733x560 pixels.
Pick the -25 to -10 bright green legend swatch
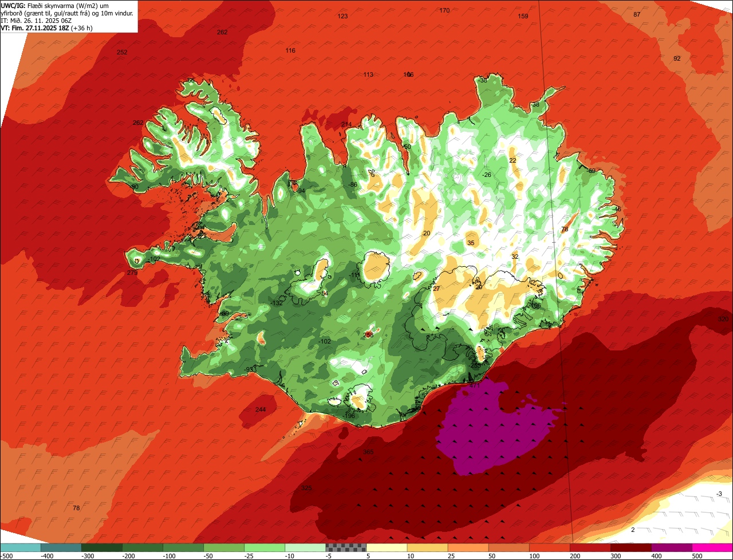[x=265, y=547]
